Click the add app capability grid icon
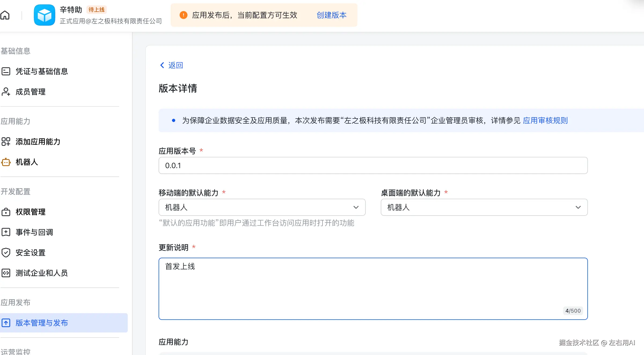Viewport: 644px width, 355px height. (6, 142)
